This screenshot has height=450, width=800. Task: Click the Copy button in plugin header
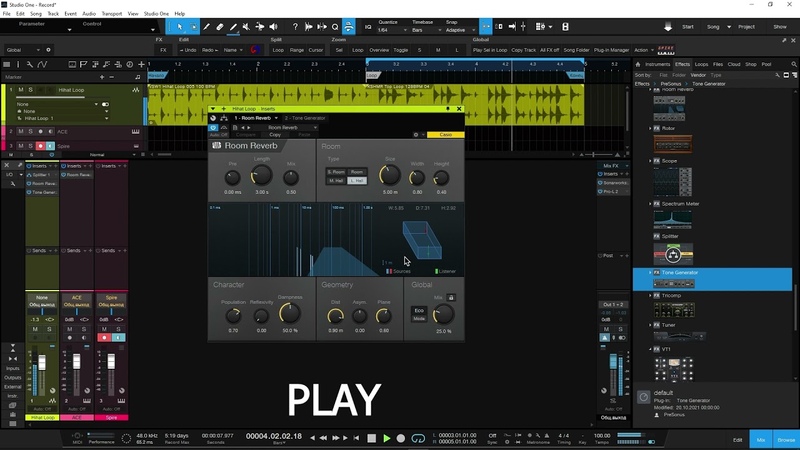click(x=275, y=135)
